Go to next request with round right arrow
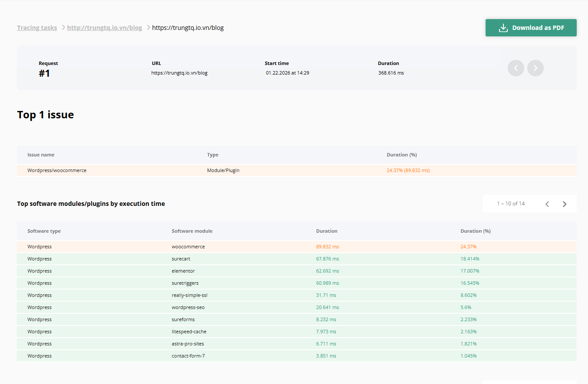588x384 pixels. pyautogui.click(x=535, y=68)
